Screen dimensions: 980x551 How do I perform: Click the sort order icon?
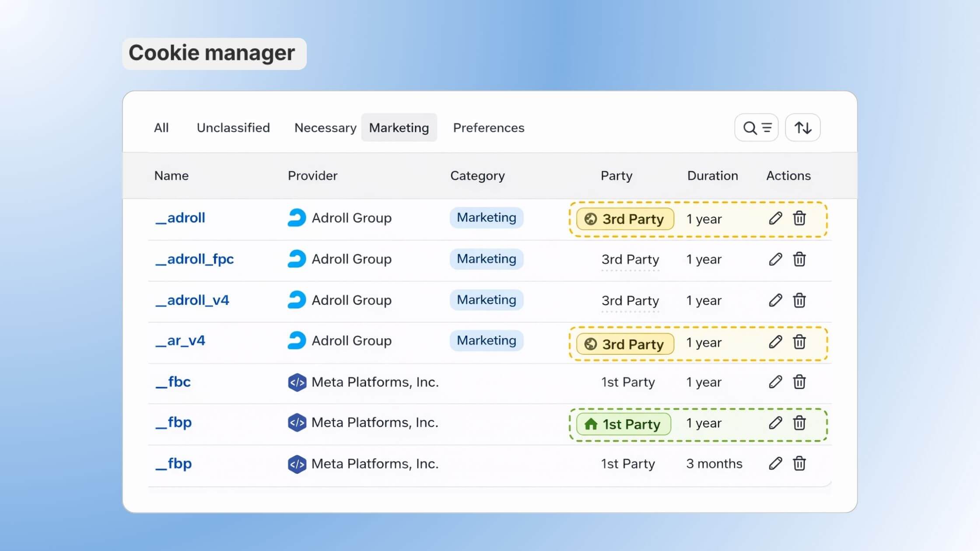[x=802, y=127]
